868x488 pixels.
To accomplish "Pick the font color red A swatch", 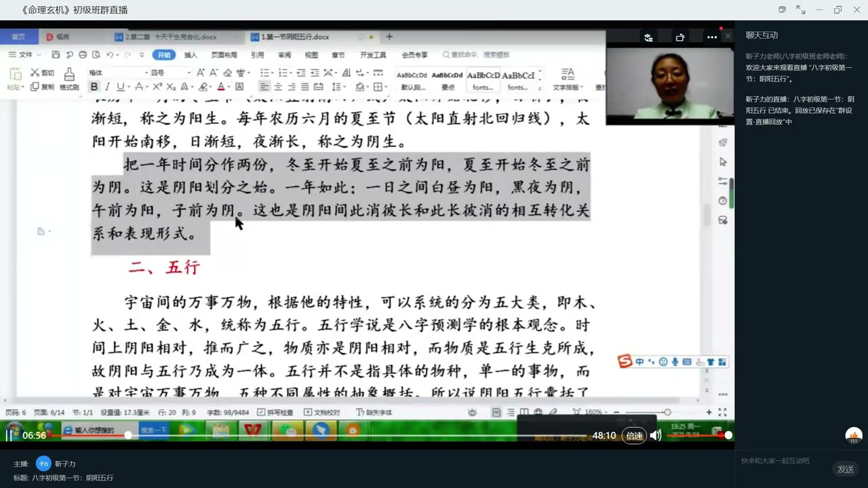I will (220, 87).
